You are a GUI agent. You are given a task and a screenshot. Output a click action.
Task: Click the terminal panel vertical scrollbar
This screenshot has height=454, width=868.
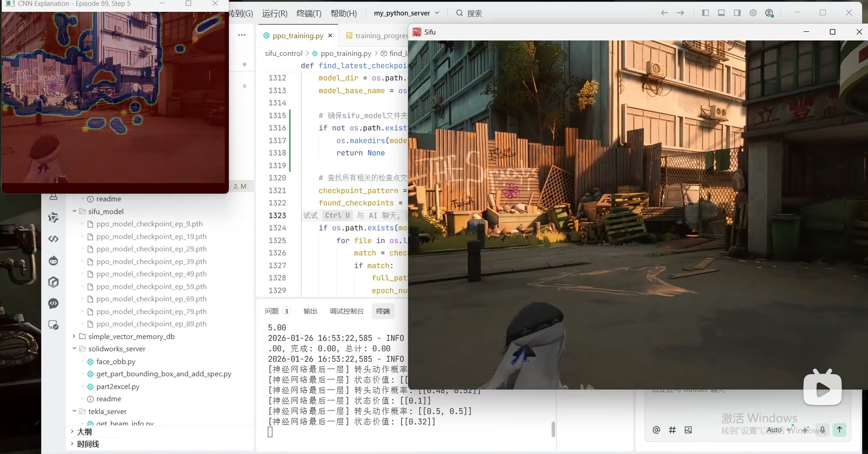(553, 429)
